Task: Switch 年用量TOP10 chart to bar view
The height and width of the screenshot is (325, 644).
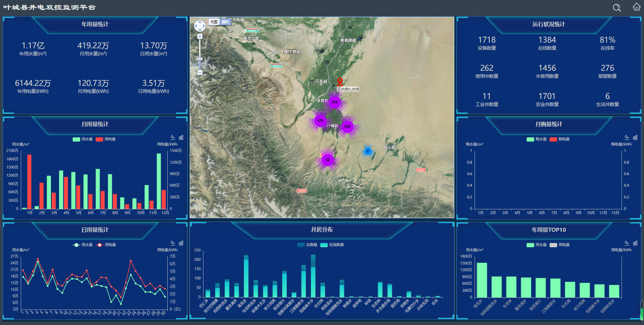Action: (635, 243)
